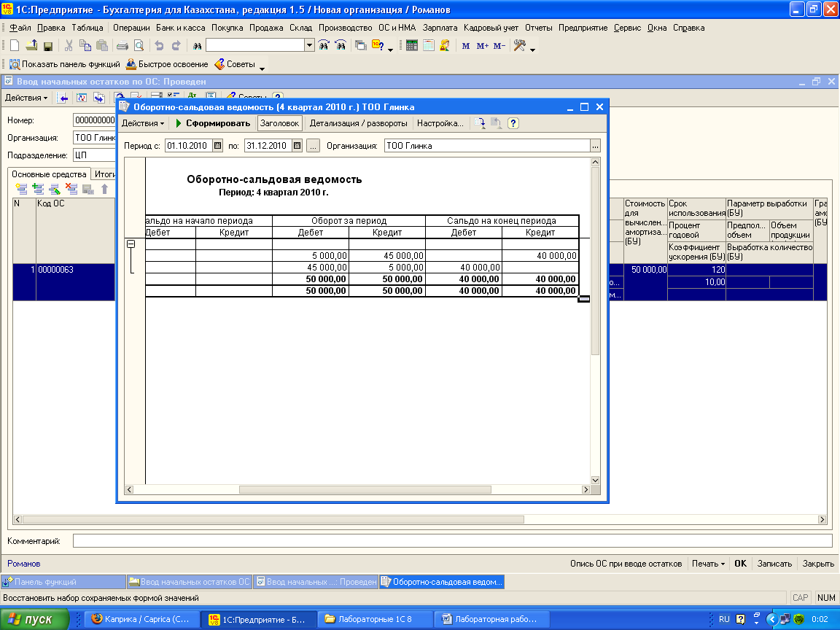Toggle the Заголовок header button

click(280, 123)
